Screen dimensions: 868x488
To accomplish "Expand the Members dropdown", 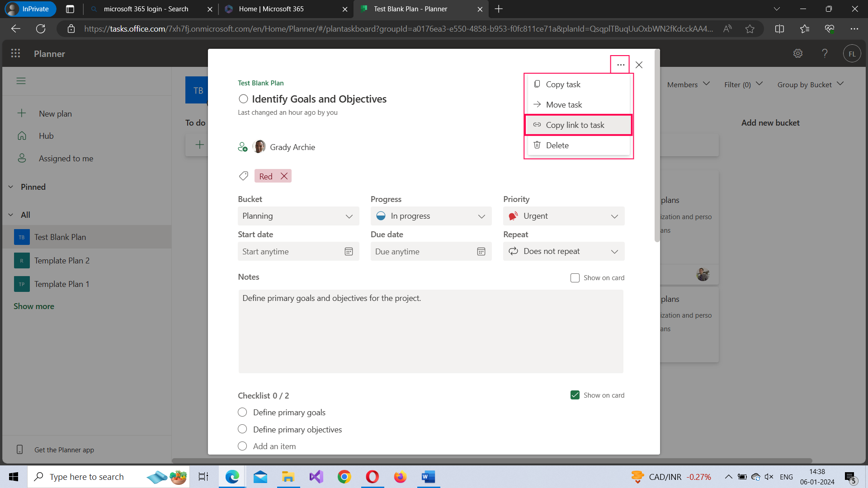I will 689,84.
